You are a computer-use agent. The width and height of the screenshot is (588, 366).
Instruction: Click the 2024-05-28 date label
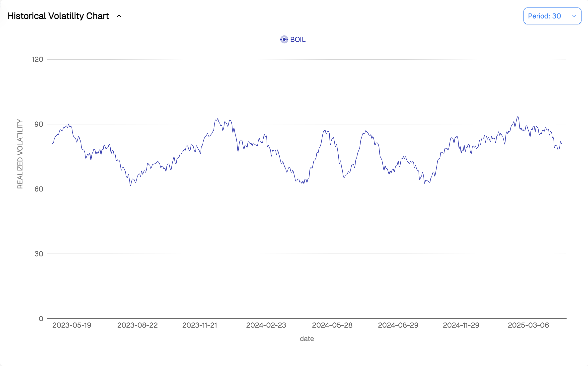(332, 325)
